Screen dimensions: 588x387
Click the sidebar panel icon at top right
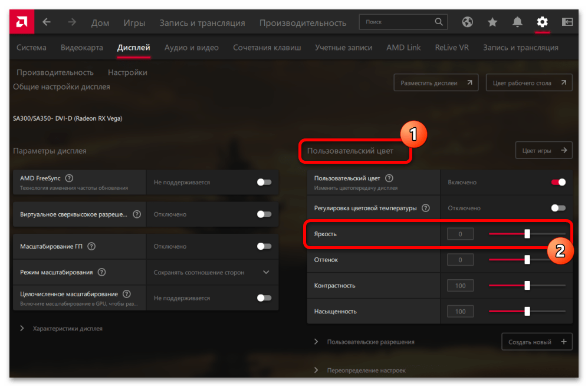coord(567,22)
